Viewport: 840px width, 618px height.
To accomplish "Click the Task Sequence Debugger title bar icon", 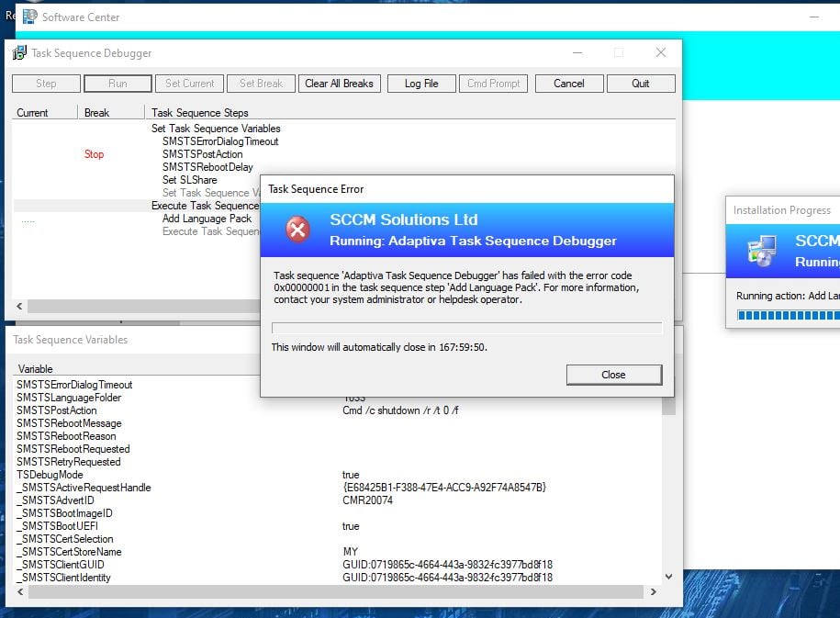I will (x=21, y=53).
